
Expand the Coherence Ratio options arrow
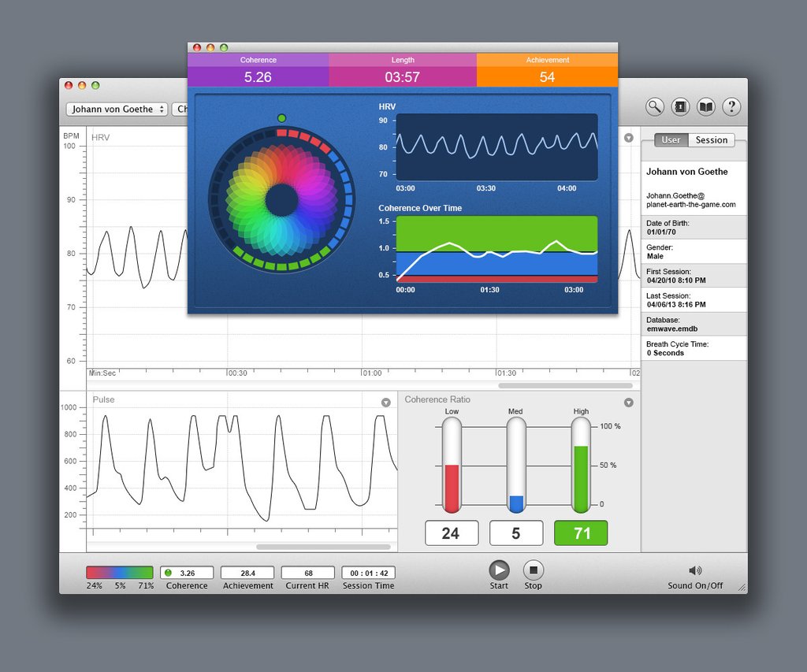tap(628, 403)
